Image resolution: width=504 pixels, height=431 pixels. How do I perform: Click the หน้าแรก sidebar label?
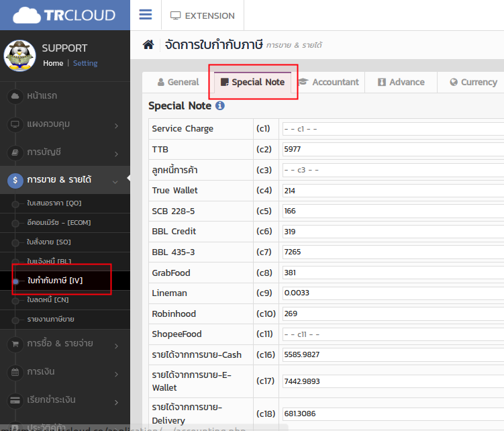click(42, 96)
